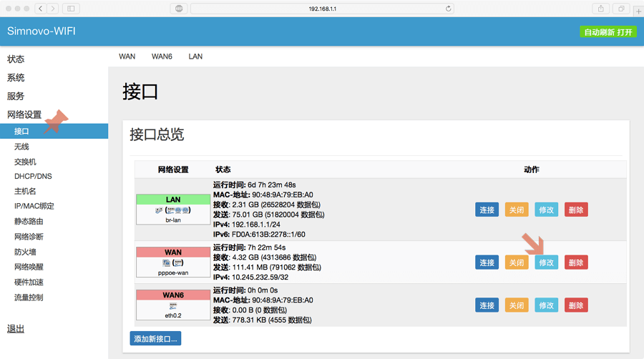Switch to the LAN tab
This screenshot has height=359, width=644.
click(195, 56)
